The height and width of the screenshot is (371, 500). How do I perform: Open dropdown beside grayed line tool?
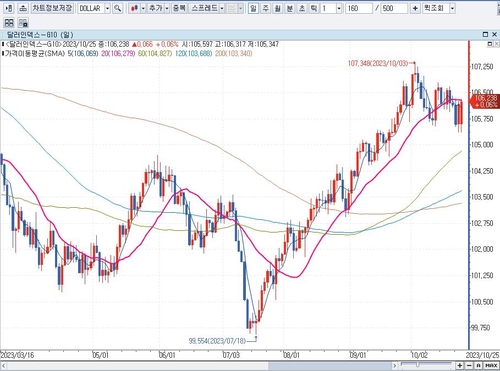tap(241, 8)
